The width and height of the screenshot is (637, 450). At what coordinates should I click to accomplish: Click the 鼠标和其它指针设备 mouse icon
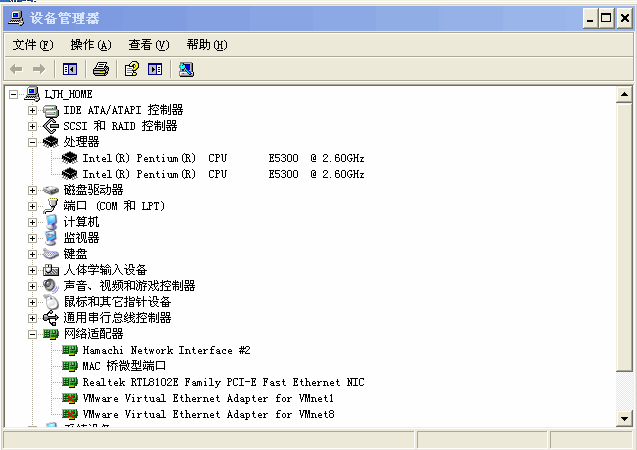51,302
